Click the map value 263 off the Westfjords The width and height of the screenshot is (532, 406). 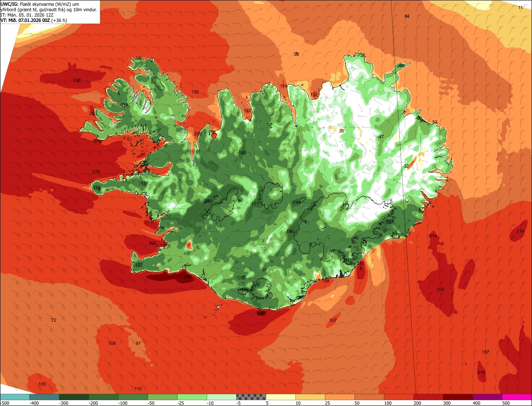(x=93, y=114)
